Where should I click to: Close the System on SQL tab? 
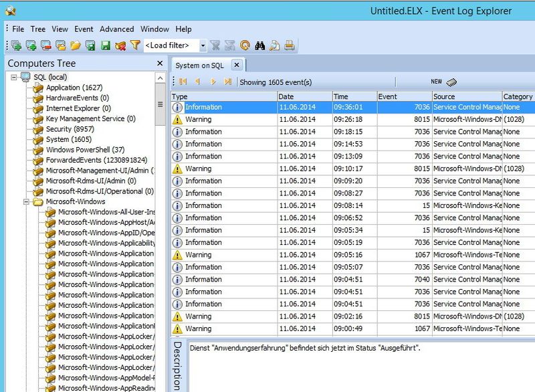pos(237,65)
